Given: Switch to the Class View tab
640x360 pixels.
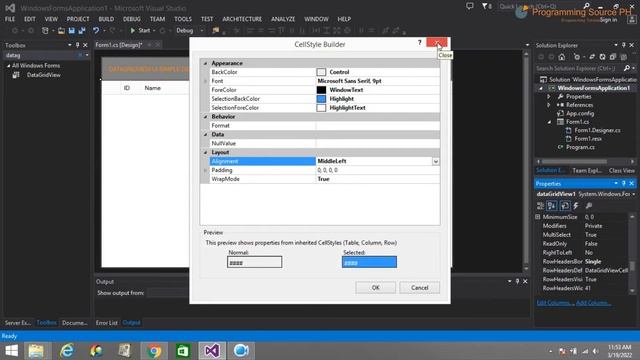Looking at the screenshot, I should point(622,170).
